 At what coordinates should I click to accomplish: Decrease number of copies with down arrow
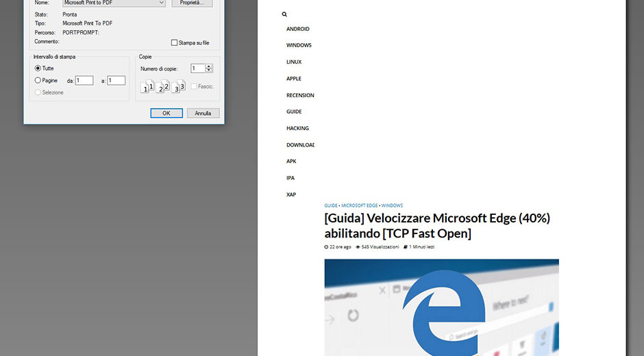[209, 71]
